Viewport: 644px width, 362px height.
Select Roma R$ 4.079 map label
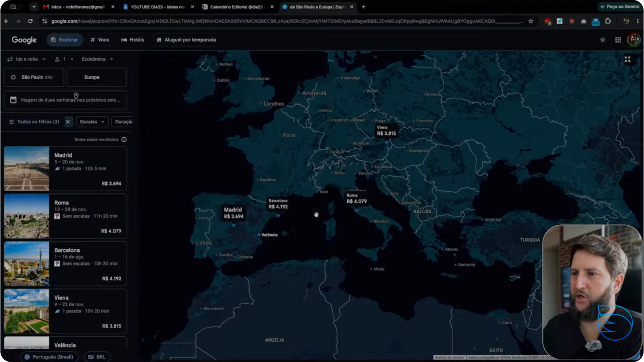[356, 198]
